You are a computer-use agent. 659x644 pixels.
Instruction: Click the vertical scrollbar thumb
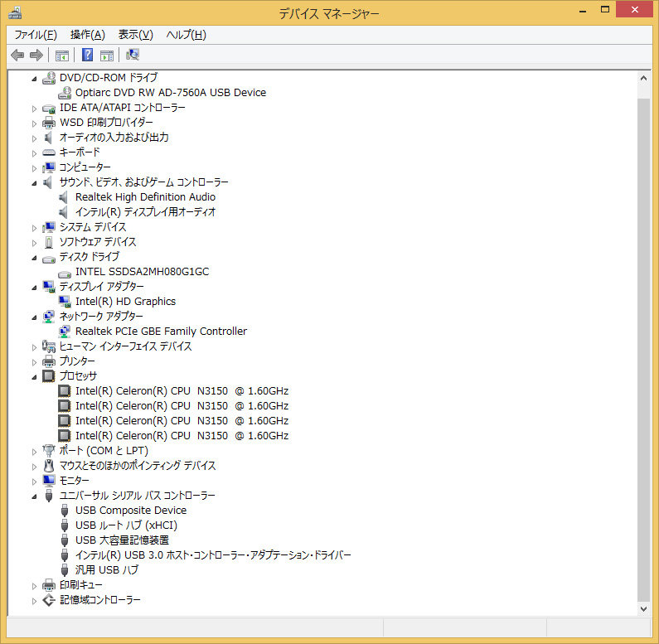pos(643,350)
